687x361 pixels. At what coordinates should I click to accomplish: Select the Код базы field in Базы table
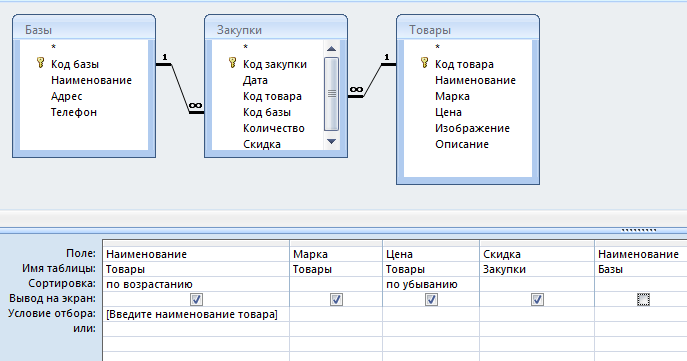point(75,64)
